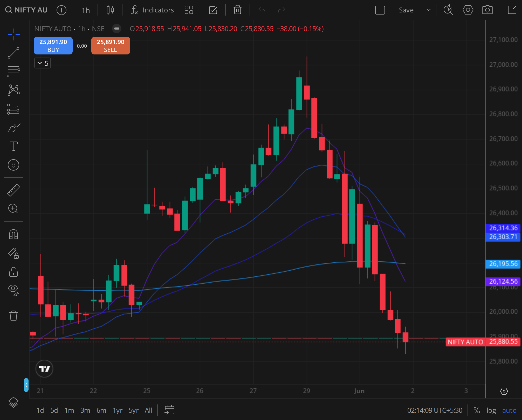Click NIFTY AUTO 25,880.55 price label

[x=483, y=342]
